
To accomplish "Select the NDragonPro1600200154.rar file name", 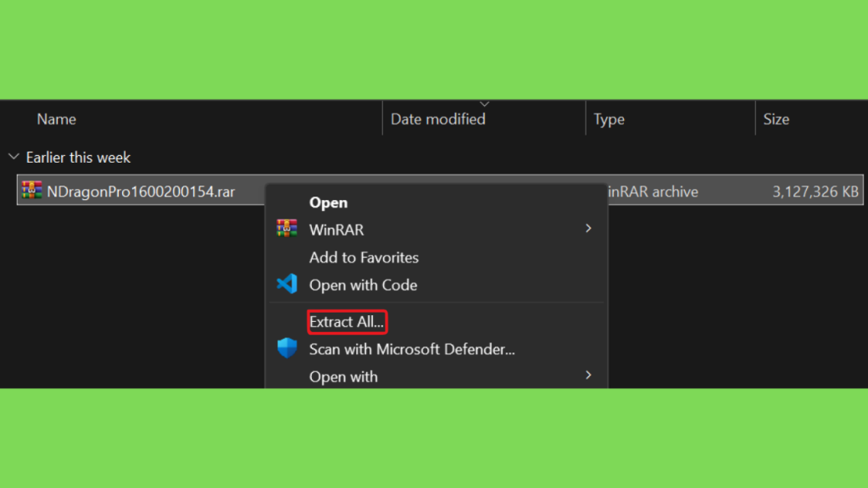I will click(141, 191).
